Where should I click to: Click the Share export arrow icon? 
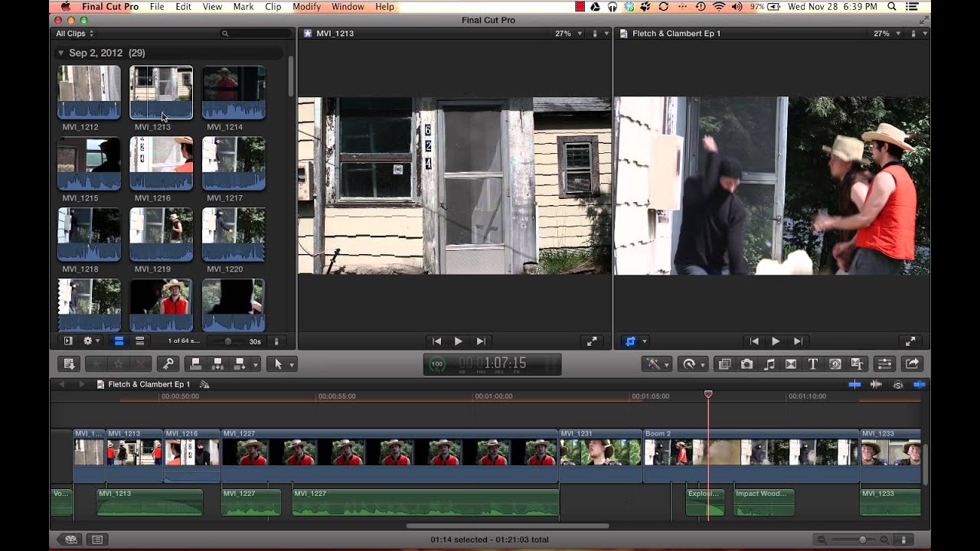(912, 364)
